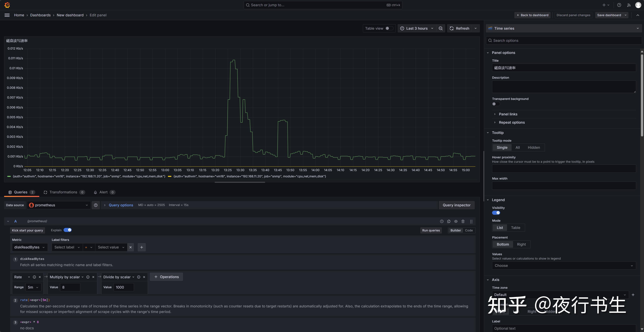
Task: Open data source help icon next to prometheus
Action: [96, 205]
